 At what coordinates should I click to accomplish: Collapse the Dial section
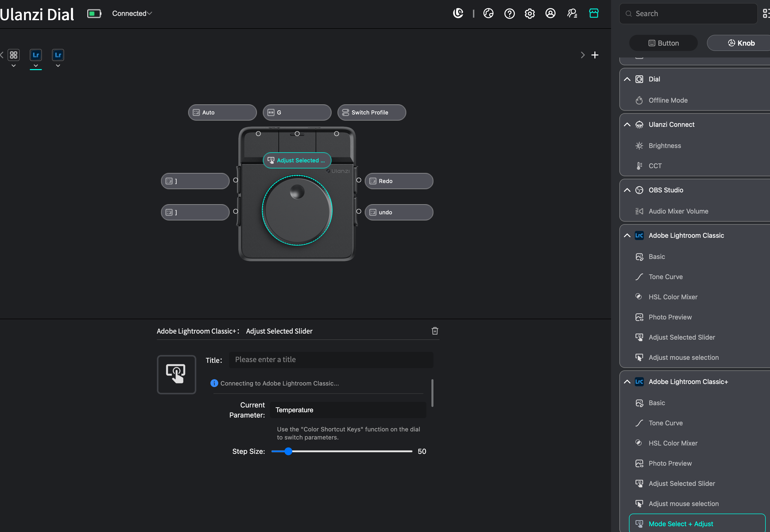pyautogui.click(x=627, y=79)
